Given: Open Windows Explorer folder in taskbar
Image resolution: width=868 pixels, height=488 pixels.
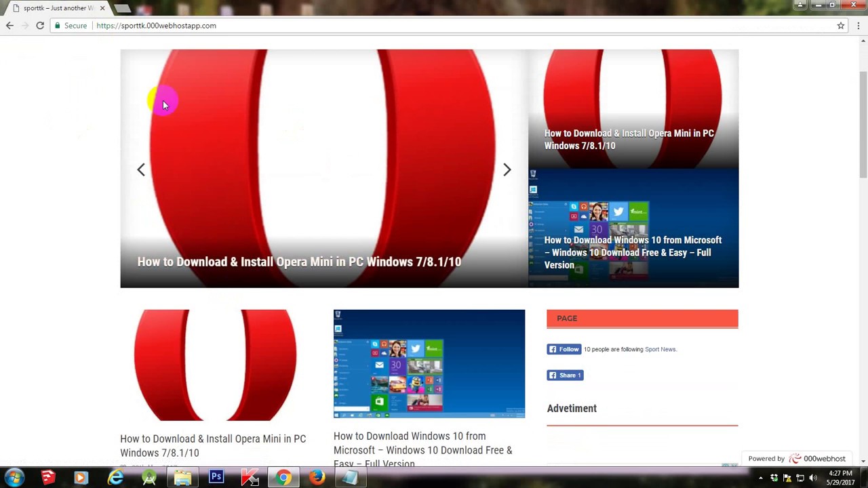Looking at the screenshot, I should (x=182, y=478).
